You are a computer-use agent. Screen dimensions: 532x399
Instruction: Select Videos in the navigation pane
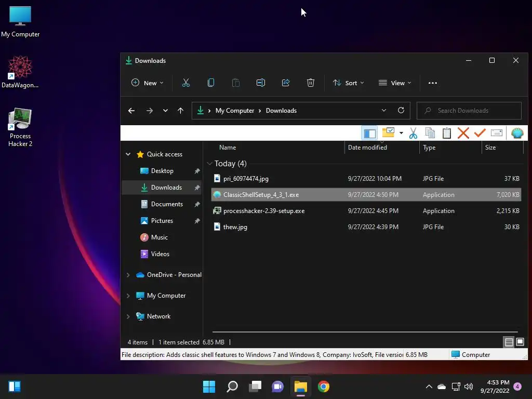click(x=162, y=254)
